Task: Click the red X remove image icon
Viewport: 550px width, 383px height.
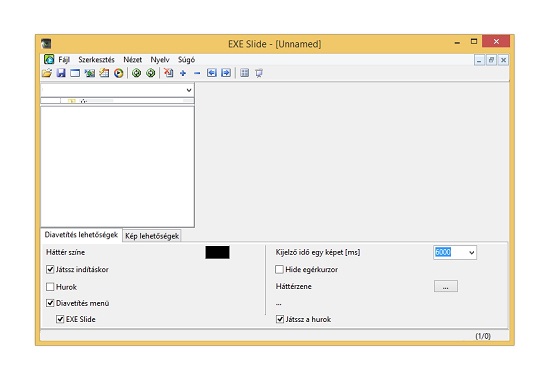Action: coord(169,73)
